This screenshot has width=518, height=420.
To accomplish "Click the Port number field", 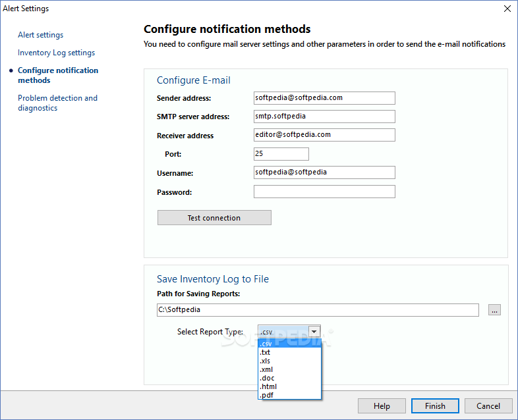I will (x=281, y=154).
